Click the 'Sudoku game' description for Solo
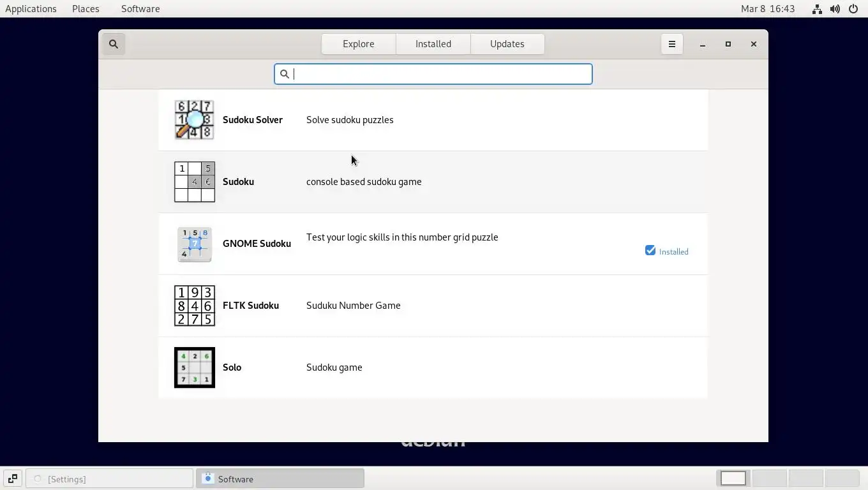Image resolution: width=868 pixels, height=490 pixels. [334, 367]
